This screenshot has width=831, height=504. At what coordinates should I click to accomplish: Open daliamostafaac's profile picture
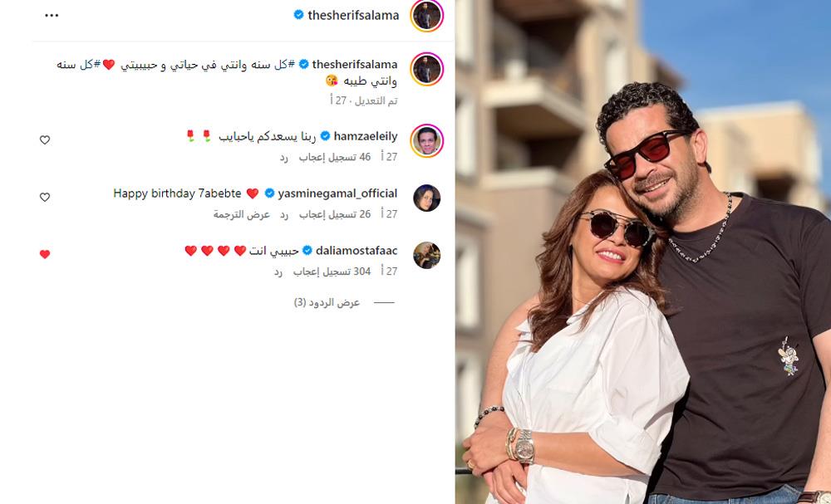(x=426, y=255)
